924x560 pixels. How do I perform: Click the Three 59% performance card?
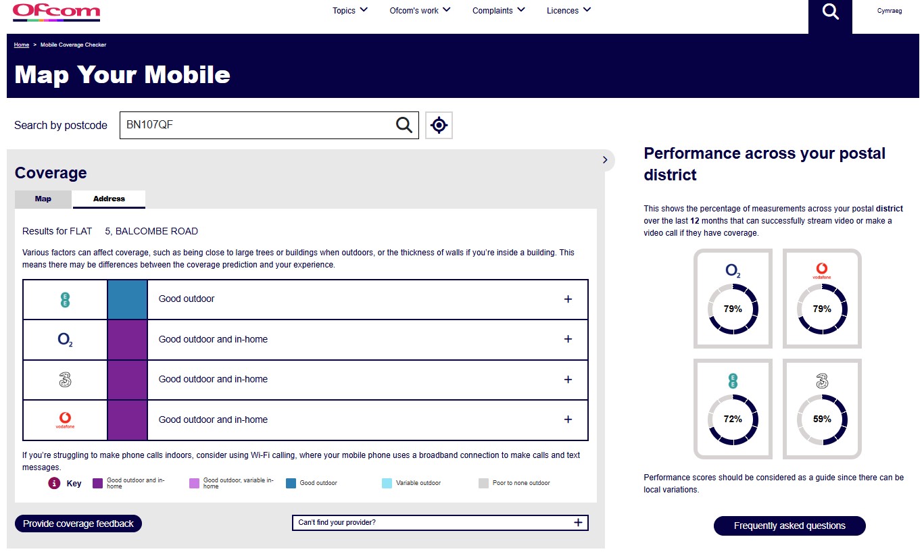(x=822, y=409)
